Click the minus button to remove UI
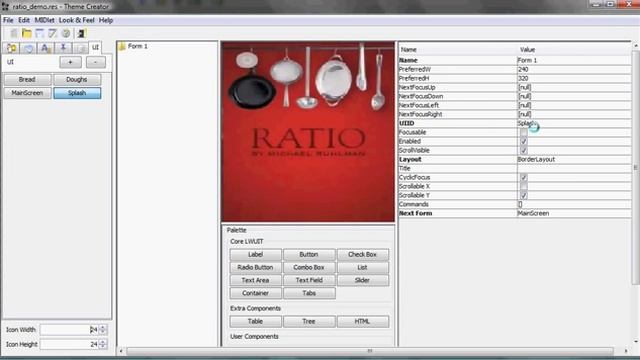The image size is (640, 360). (96, 62)
